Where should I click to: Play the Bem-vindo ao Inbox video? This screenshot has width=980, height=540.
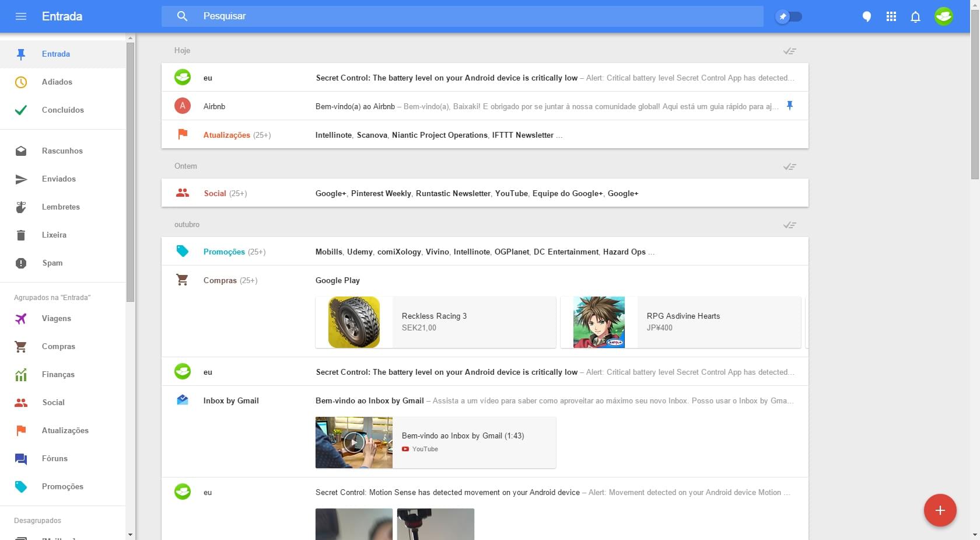point(354,443)
